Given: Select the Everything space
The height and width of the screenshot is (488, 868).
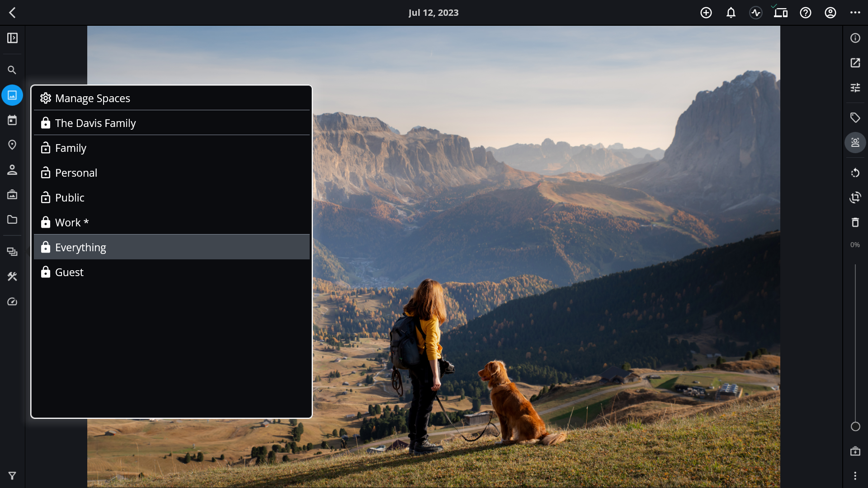Looking at the screenshot, I should [80, 247].
